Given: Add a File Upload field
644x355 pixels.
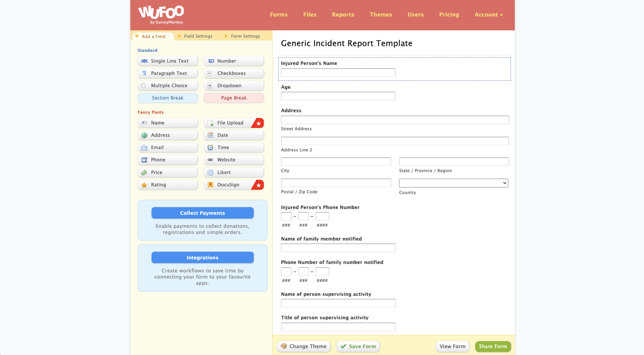Looking at the screenshot, I should [234, 123].
